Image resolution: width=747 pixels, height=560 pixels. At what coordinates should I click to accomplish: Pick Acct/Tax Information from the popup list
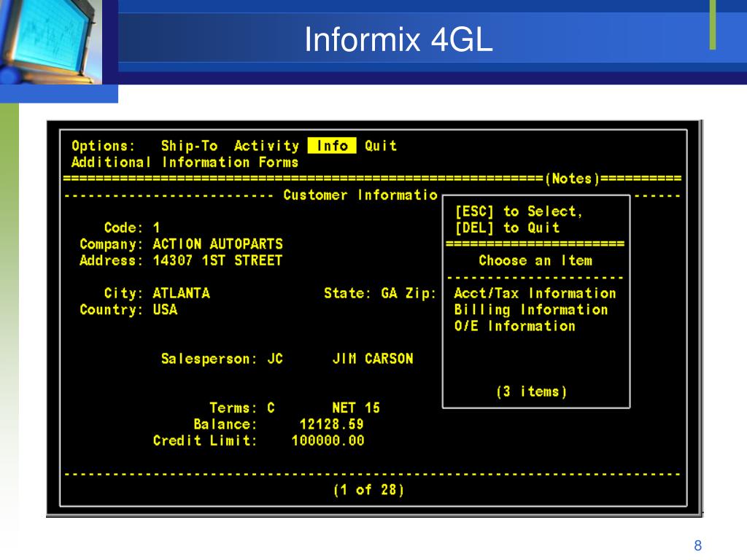pyautogui.click(x=535, y=293)
